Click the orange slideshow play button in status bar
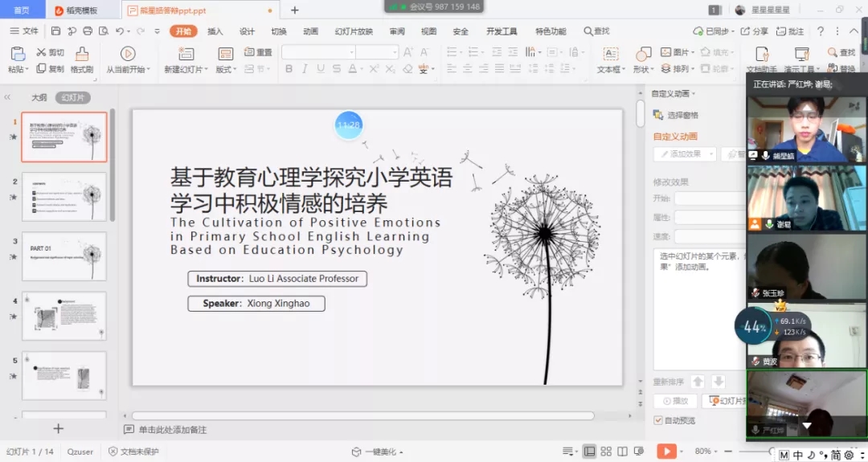 (666, 452)
